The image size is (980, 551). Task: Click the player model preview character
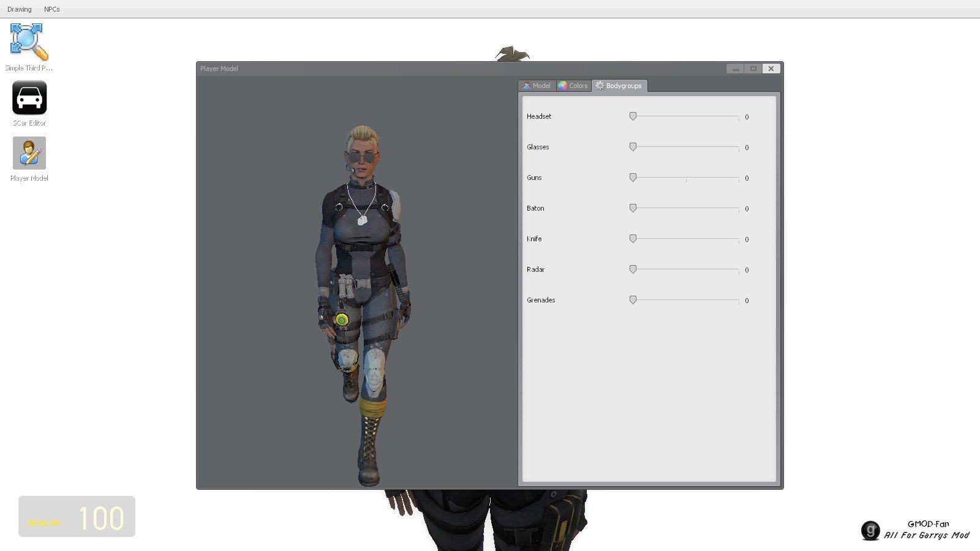pyautogui.click(x=363, y=306)
